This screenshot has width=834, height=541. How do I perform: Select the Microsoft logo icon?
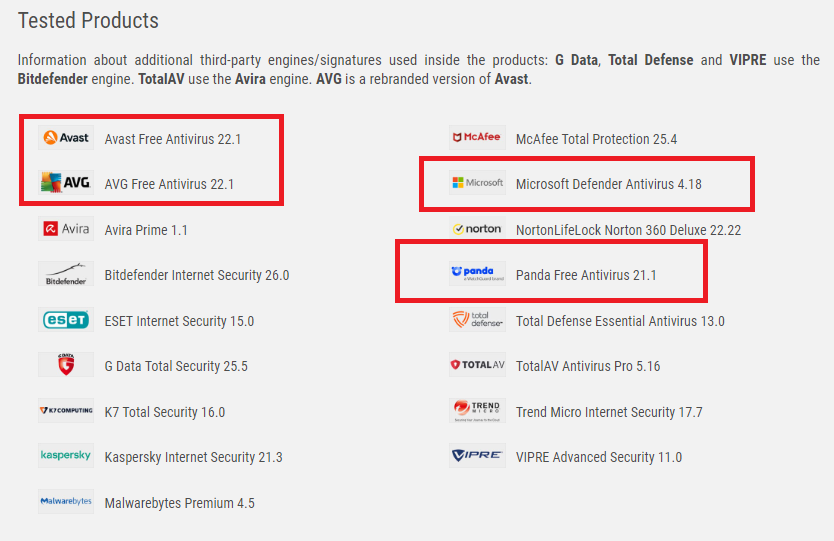477,182
